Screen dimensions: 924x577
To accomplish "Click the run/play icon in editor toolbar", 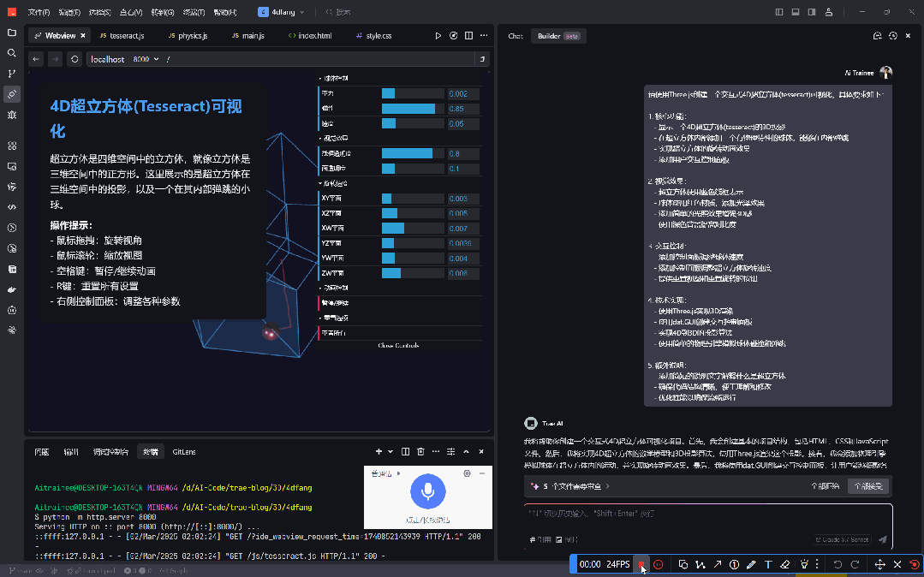I will coord(438,36).
